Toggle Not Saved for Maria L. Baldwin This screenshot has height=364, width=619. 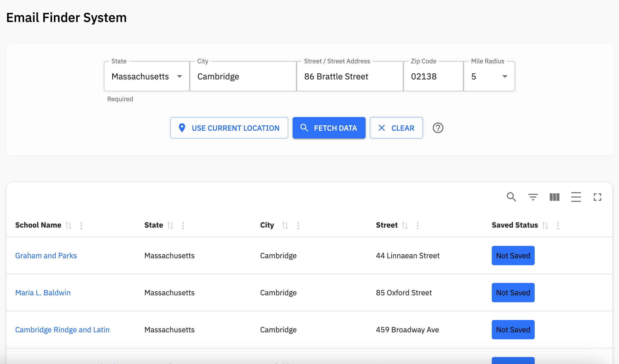(x=513, y=293)
